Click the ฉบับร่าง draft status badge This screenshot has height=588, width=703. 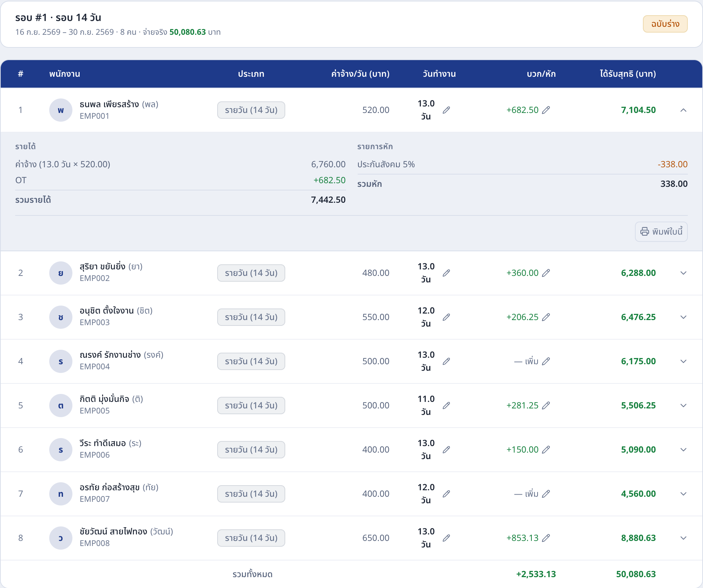pyautogui.click(x=665, y=24)
